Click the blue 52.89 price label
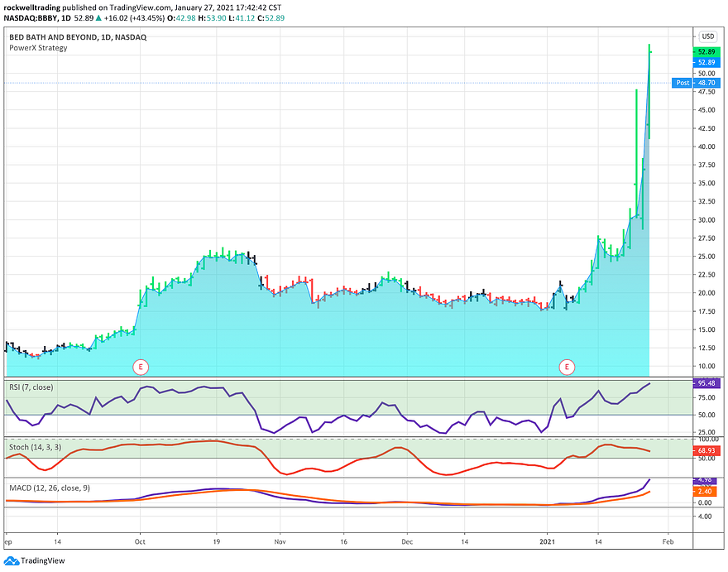The width and height of the screenshot is (728, 572). coord(706,62)
